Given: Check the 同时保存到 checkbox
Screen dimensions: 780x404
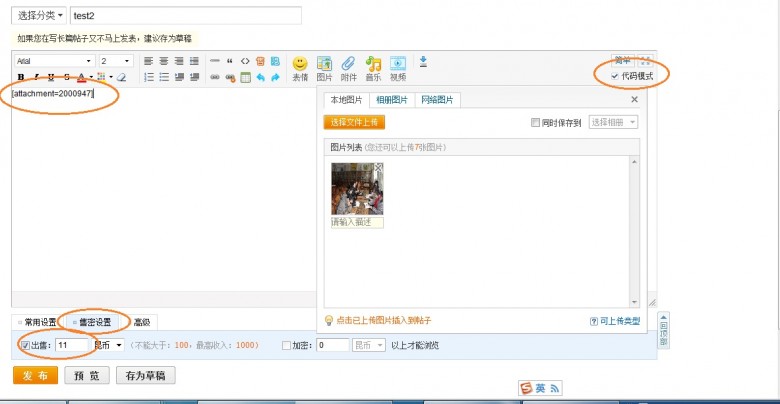Looking at the screenshot, I should coord(535,122).
